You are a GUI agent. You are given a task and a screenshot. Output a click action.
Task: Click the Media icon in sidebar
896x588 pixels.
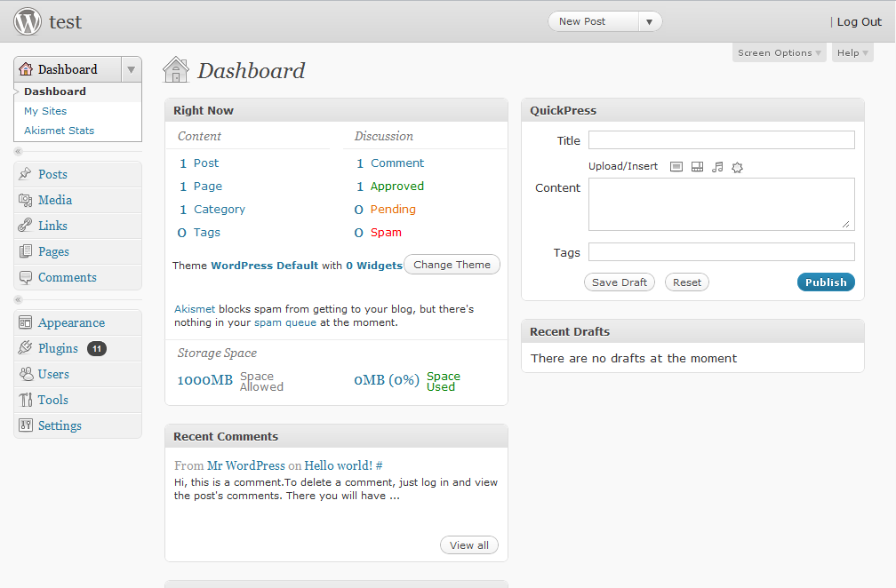point(25,200)
